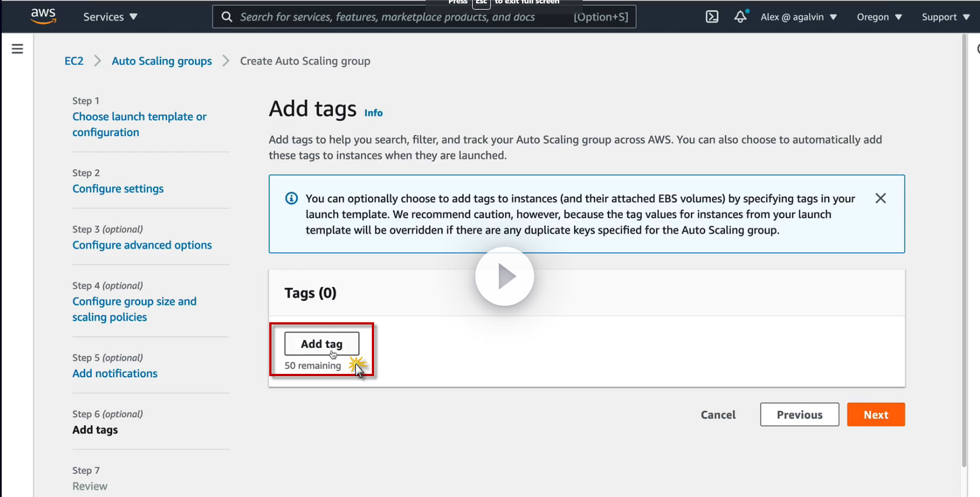Viewport: 980px width, 497px height.
Task: Go back with the Previous button
Action: point(799,415)
